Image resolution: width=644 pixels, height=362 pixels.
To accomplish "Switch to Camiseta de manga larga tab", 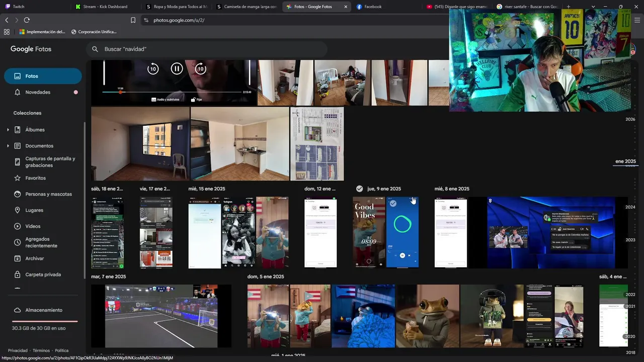I will click(247, 7).
